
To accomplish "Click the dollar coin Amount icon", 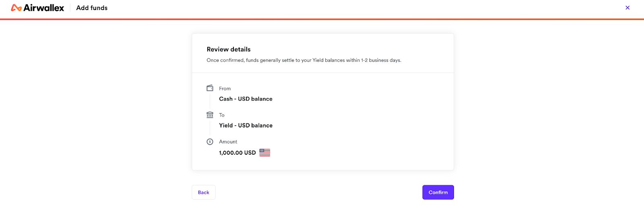I will (x=210, y=142).
